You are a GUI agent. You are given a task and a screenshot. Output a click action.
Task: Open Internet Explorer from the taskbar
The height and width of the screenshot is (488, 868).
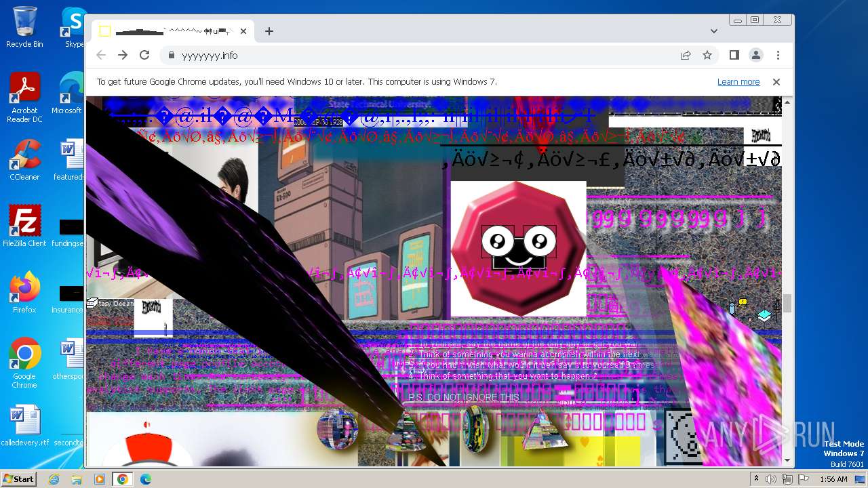click(54, 479)
